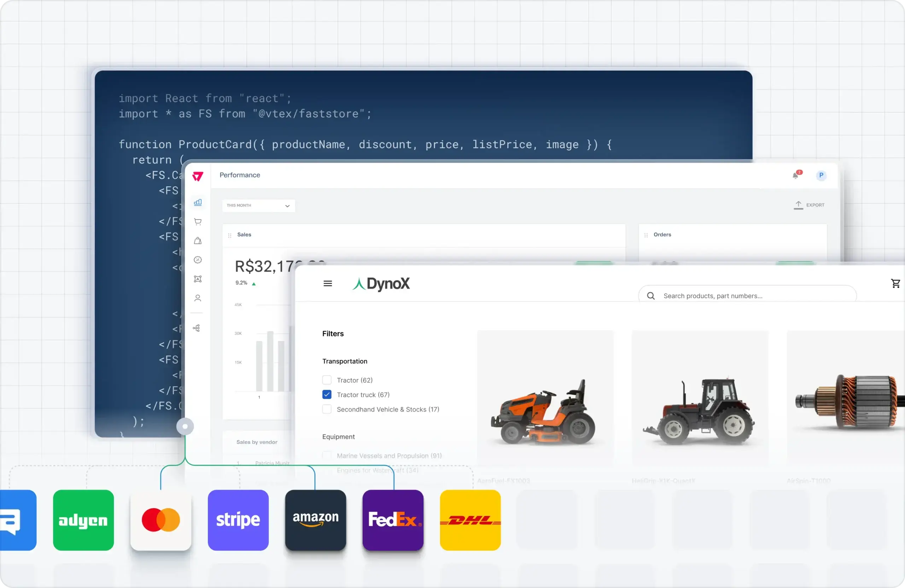
Task: Check the Tractor (62) filter
Action: coord(327,380)
